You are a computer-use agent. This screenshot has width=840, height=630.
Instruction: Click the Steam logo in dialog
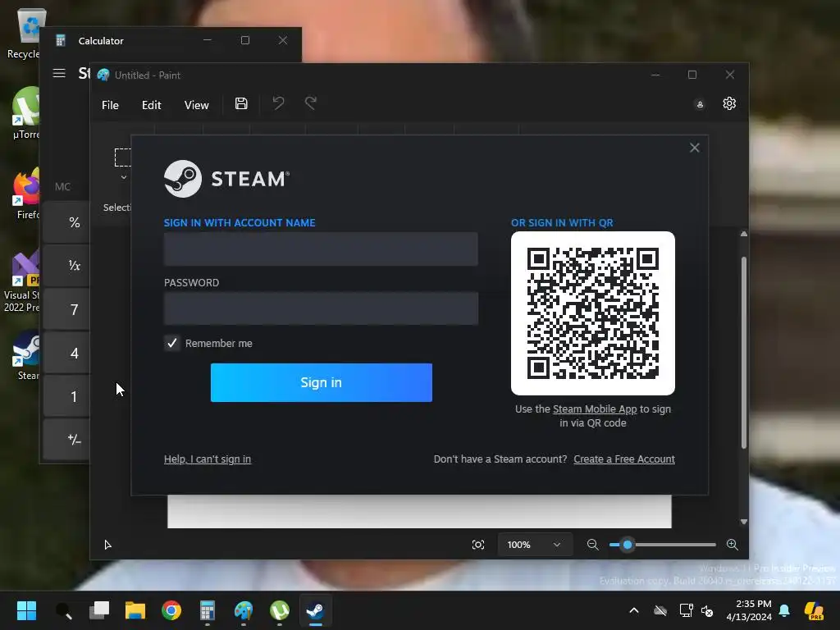tap(226, 179)
